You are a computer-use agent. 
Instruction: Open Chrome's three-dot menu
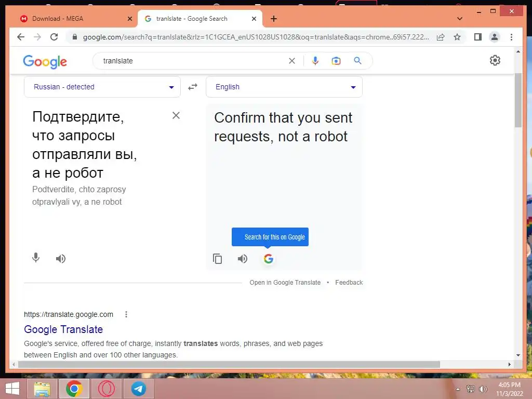click(511, 37)
